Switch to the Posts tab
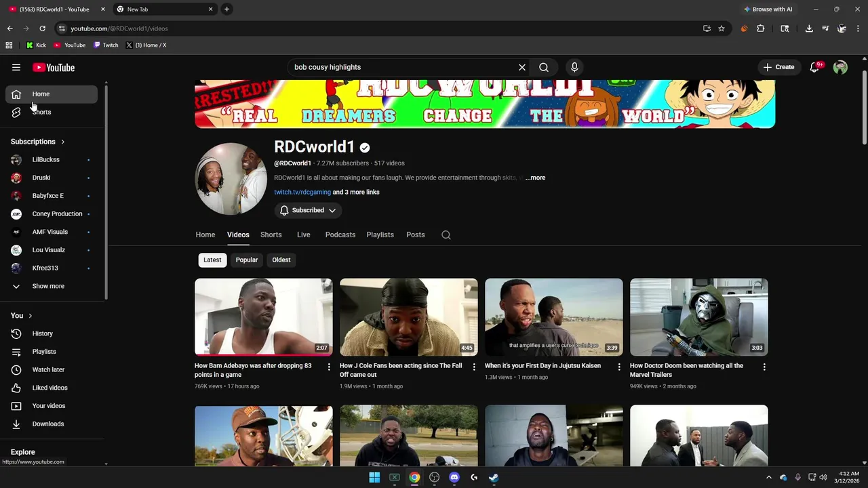868x488 pixels. pyautogui.click(x=416, y=235)
